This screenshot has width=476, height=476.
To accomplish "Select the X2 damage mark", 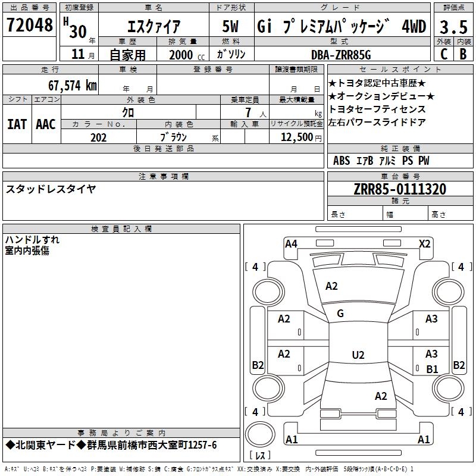I will 424,244.
